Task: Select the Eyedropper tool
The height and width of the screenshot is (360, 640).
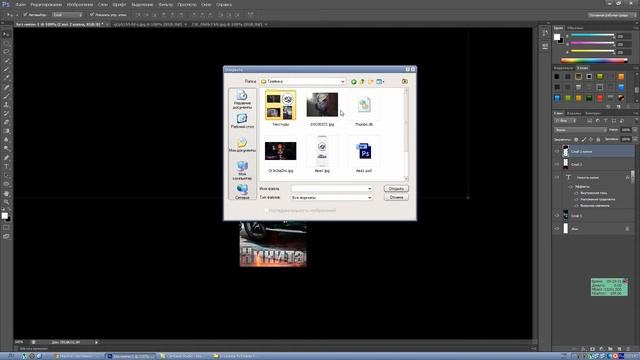Action: 6,78
